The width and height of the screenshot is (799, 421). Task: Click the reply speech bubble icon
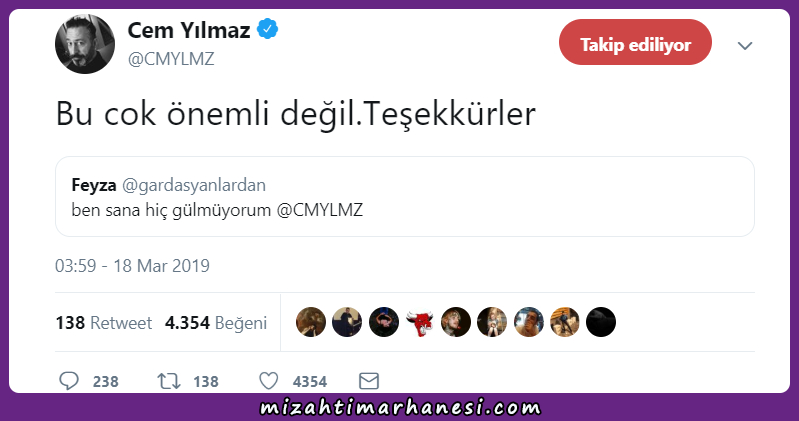pyautogui.click(x=69, y=381)
